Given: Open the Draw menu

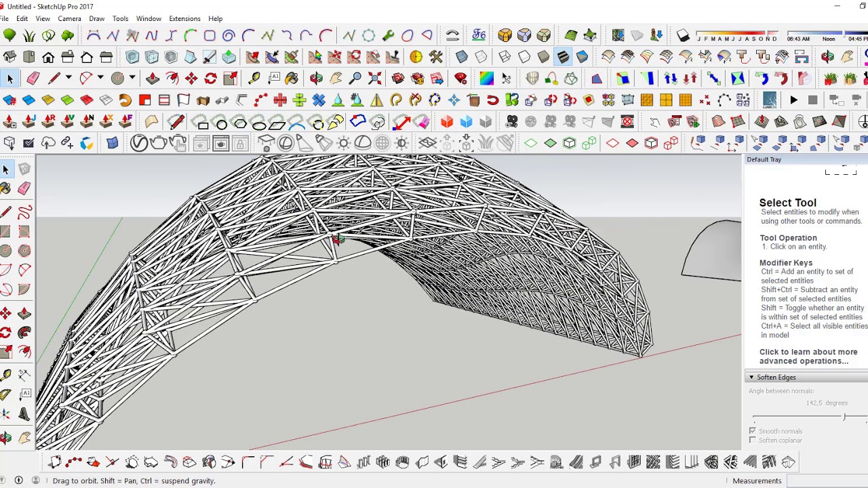Looking at the screenshot, I should click(96, 19).
